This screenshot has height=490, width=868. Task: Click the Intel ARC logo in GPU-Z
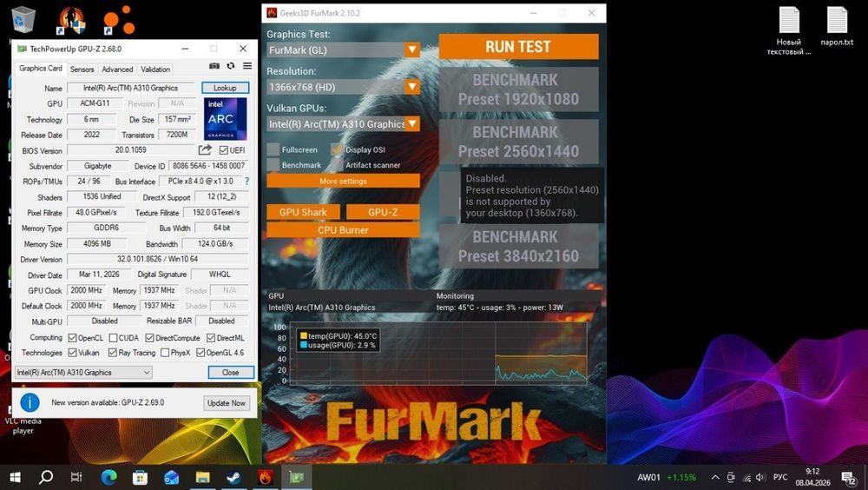pyautogui.click(x=226, y=119)
